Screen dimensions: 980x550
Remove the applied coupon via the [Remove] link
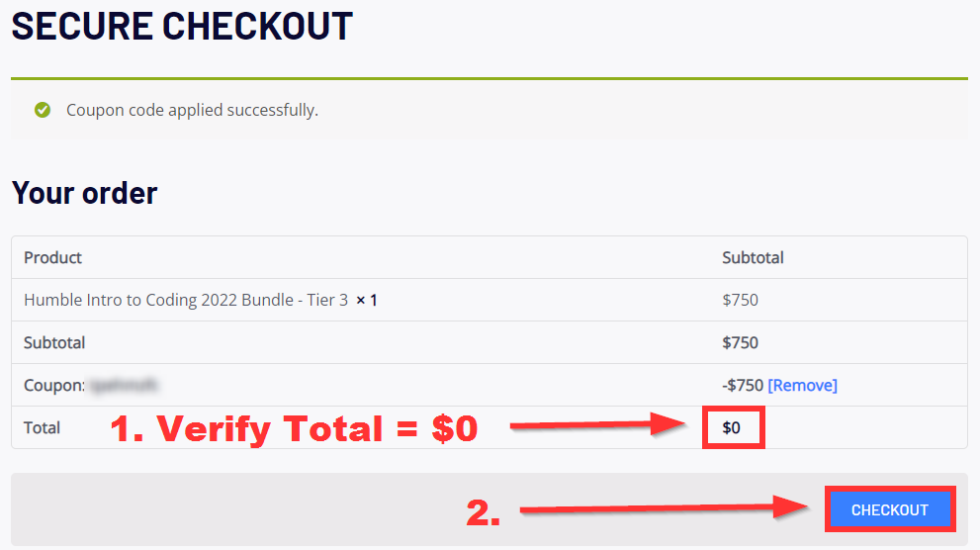click(x=803, y=385)
